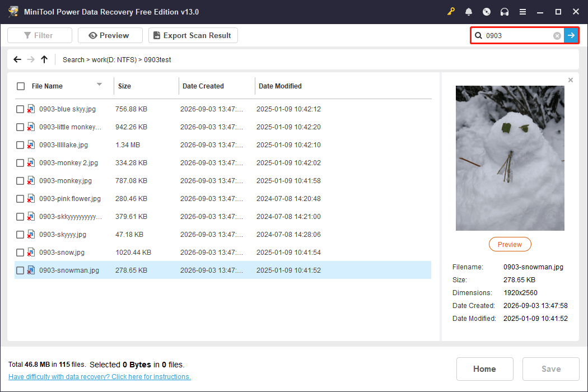The image size is (588, 392).
Task: Check the box for 0903-monkey 2.jpg
Action: tap(20, 163)
